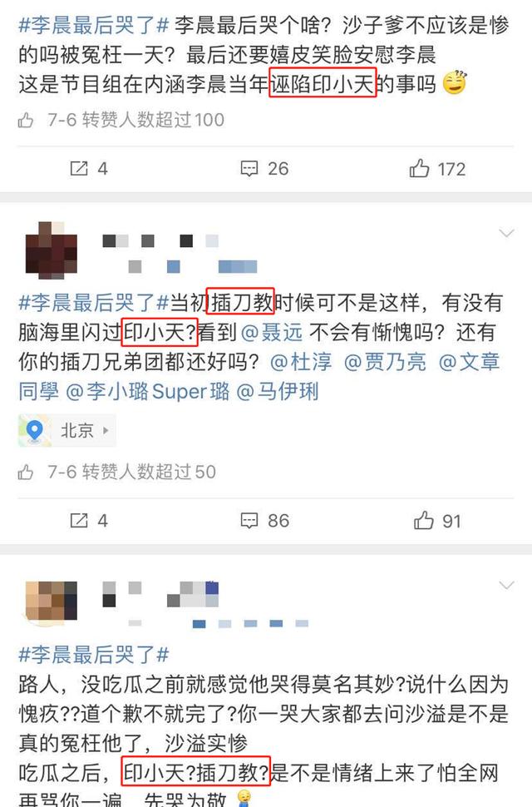Expand the options chevron on the third post
The image size is (532, 807).
pyautogui.click(x=506, y=586)
